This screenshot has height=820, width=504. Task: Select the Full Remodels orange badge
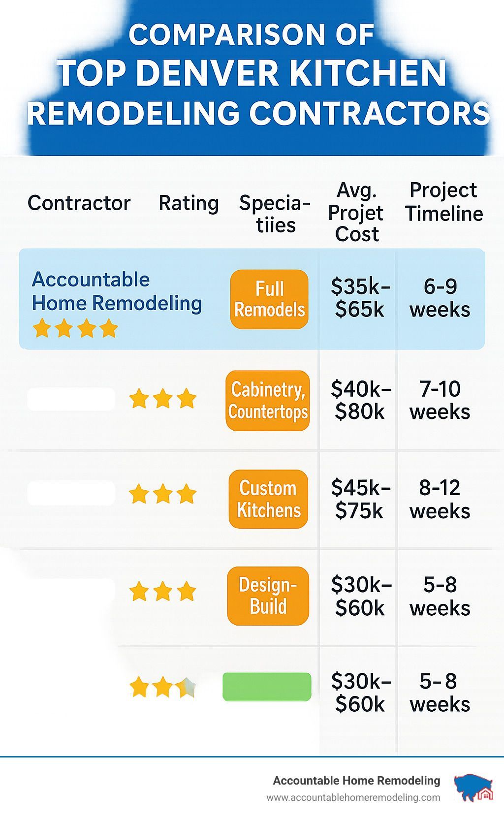click(x=269, y=299)
